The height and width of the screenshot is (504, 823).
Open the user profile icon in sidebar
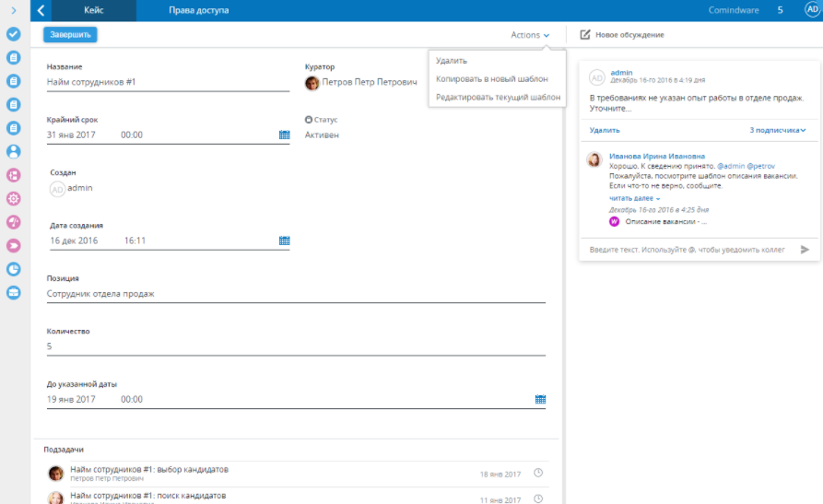coord(14,151)
